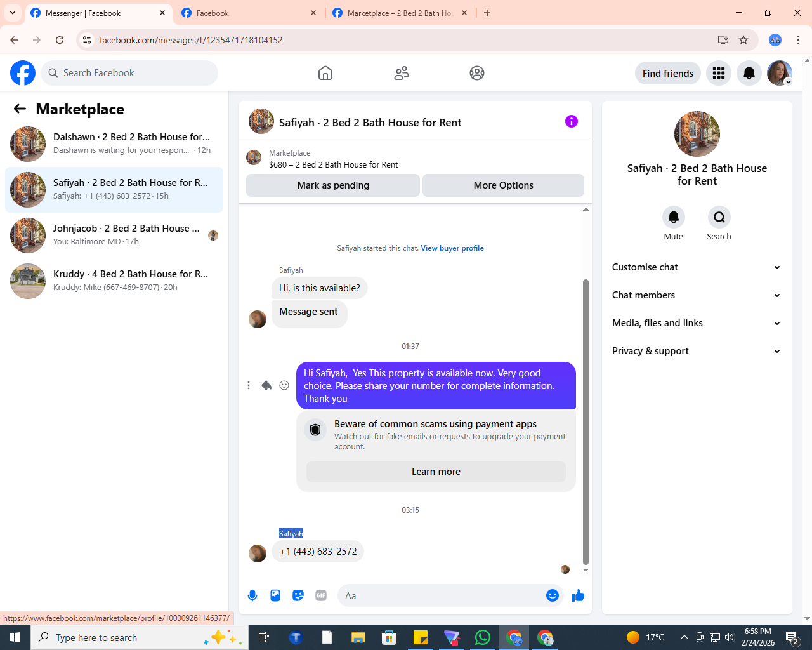Open emoji picker in message field
The width and height of the screenshot is (812, 650).
[x=553, y=595]
